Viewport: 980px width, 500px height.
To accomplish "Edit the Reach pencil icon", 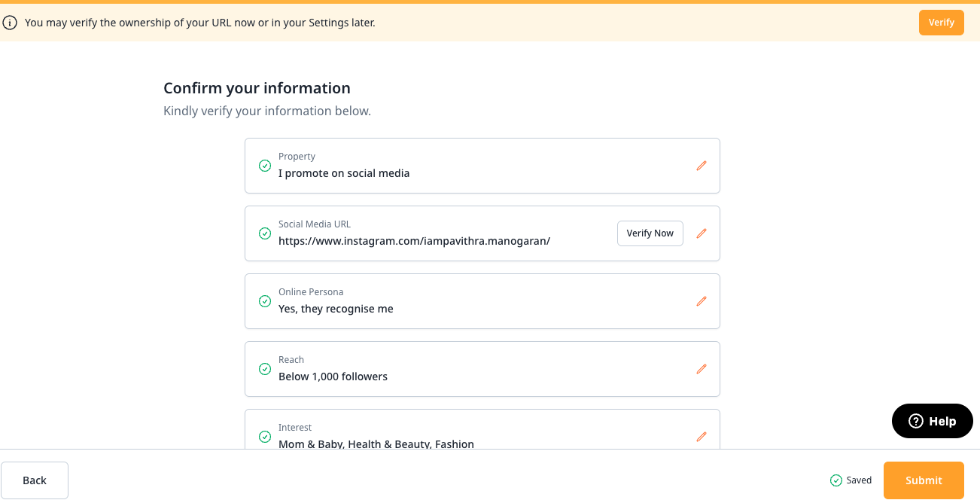I will (x=702, y=369).
